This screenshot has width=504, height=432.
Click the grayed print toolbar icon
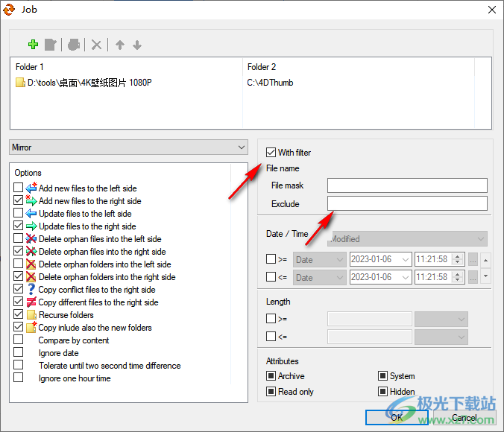pos(74,45)
